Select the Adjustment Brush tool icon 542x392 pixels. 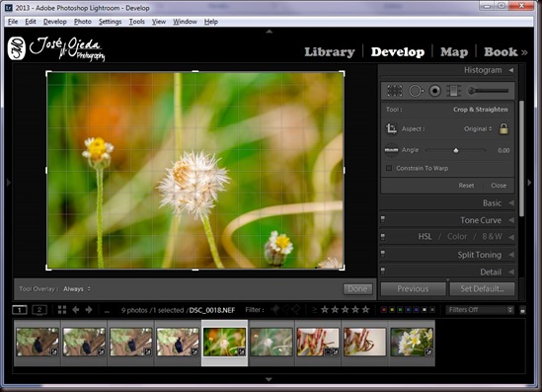[x=488, y=91]
